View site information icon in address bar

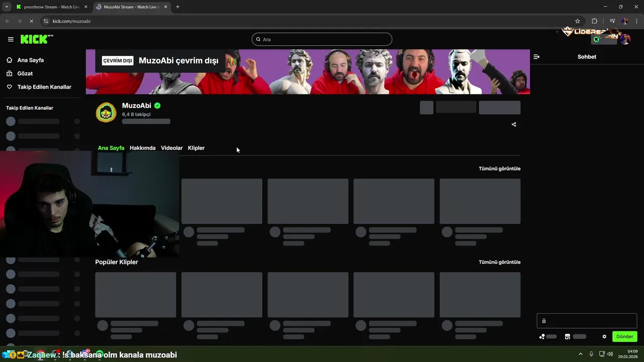[x=46, y=21]
